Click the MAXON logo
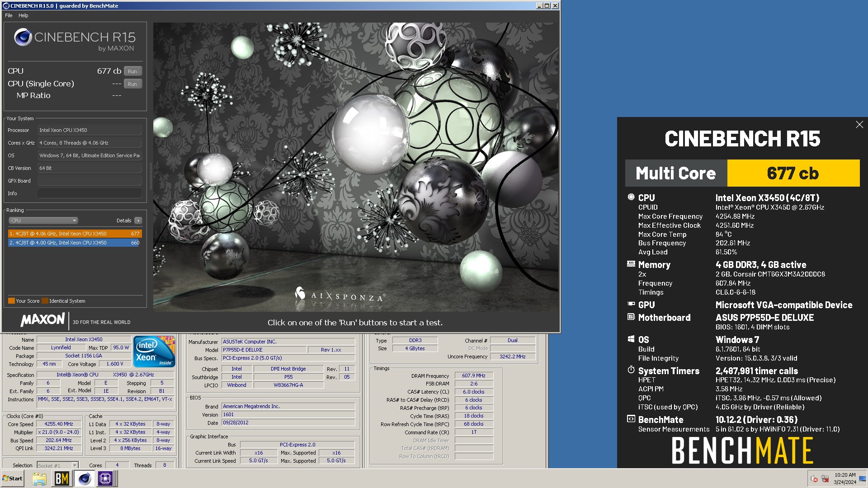This screenshot has width=868, height=488. 43,320
